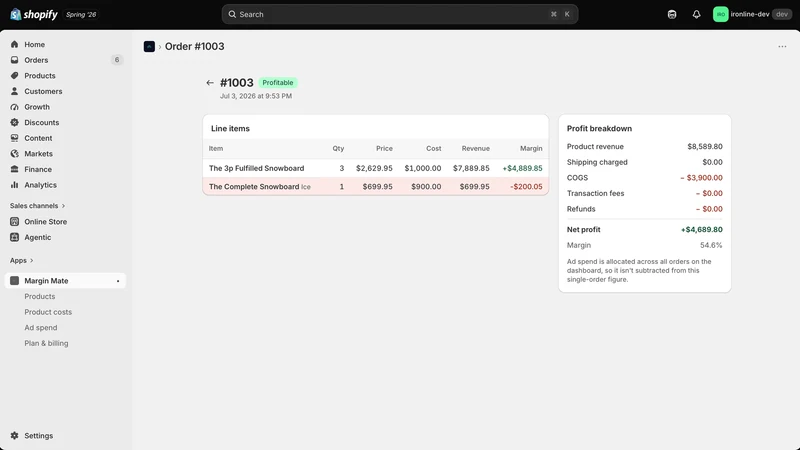Image resolution: width=800 pixels, height=450 pixels.
Task: Click the Revenue column header
Action: tap(476, 148)
